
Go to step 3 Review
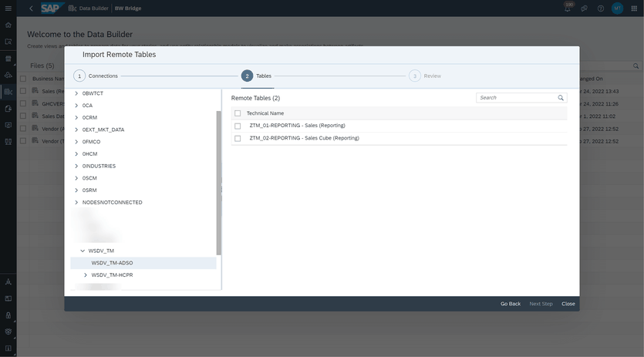[x=425, y=76]
